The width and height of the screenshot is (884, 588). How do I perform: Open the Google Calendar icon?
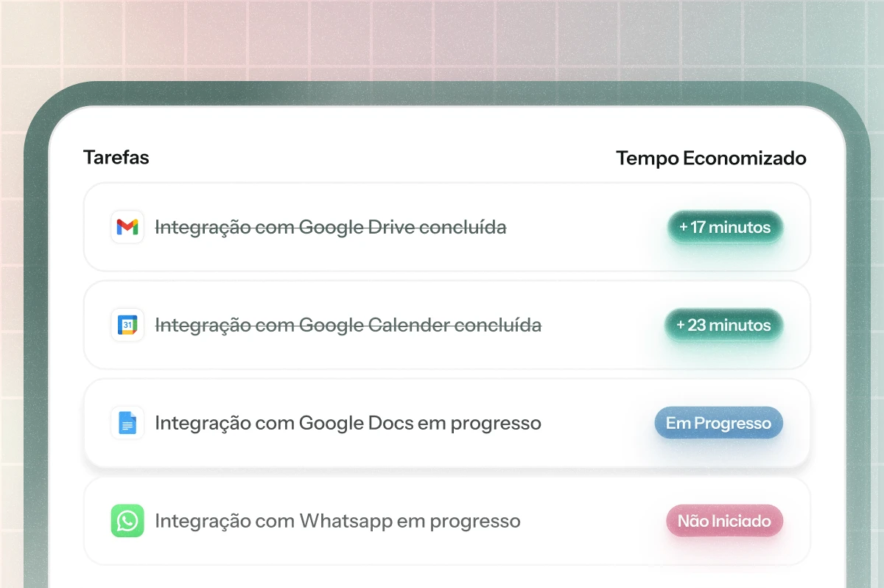pos(127,325)
